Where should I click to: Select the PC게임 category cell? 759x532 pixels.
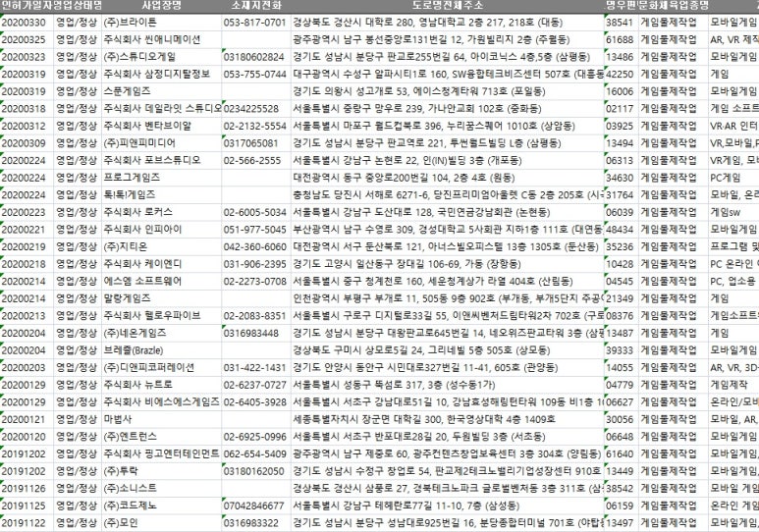733,178
